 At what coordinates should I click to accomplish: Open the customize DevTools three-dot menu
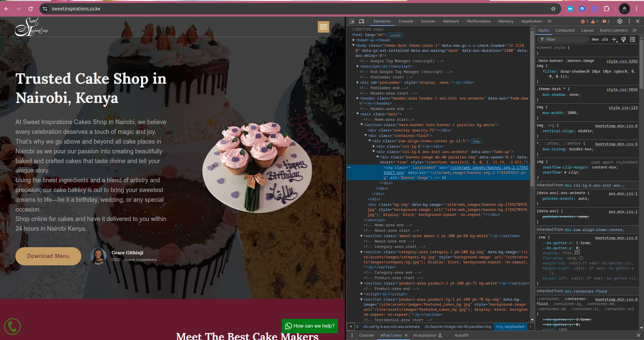coord(629,21)
